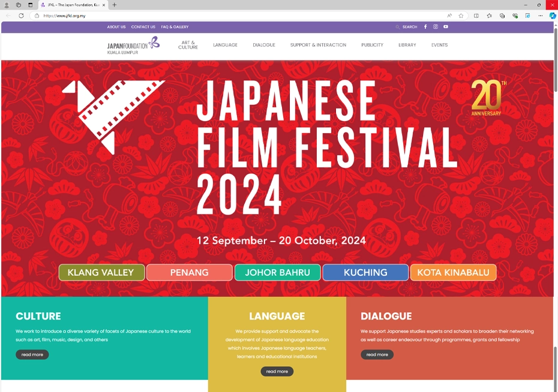
Task: Activate Read Aloud icon in address bar
Action: tap(449, 16)
